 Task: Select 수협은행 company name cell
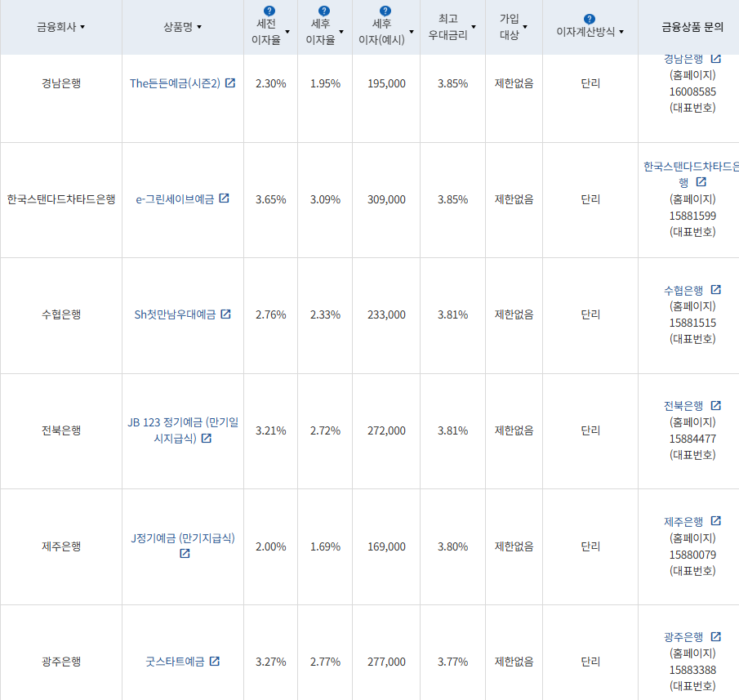pyautogui.click(x=61, y=314)
